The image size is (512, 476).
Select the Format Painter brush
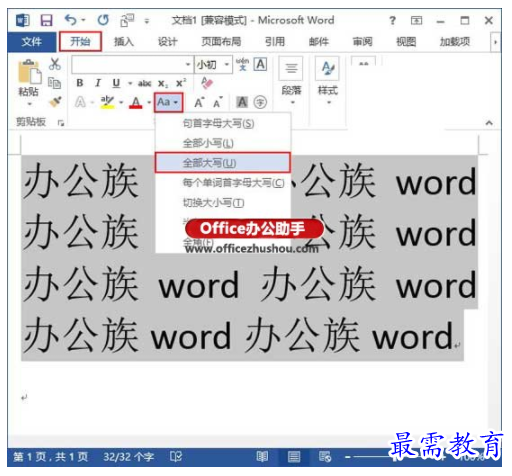coord(55,101)
